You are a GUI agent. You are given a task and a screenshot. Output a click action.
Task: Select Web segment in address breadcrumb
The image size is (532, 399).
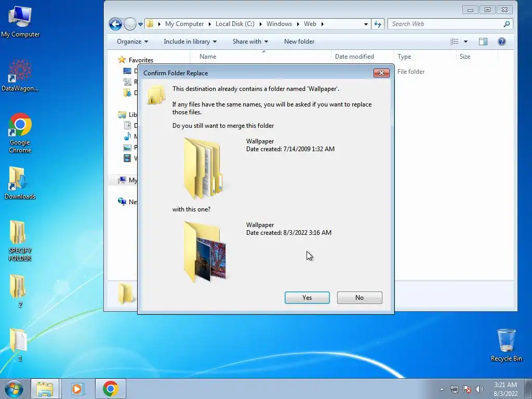pyautogui.click(x=310, y=24)
